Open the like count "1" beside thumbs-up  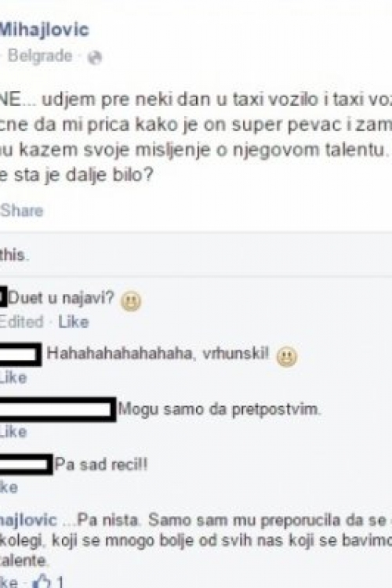pyautogui.click(x=60, y=582)
